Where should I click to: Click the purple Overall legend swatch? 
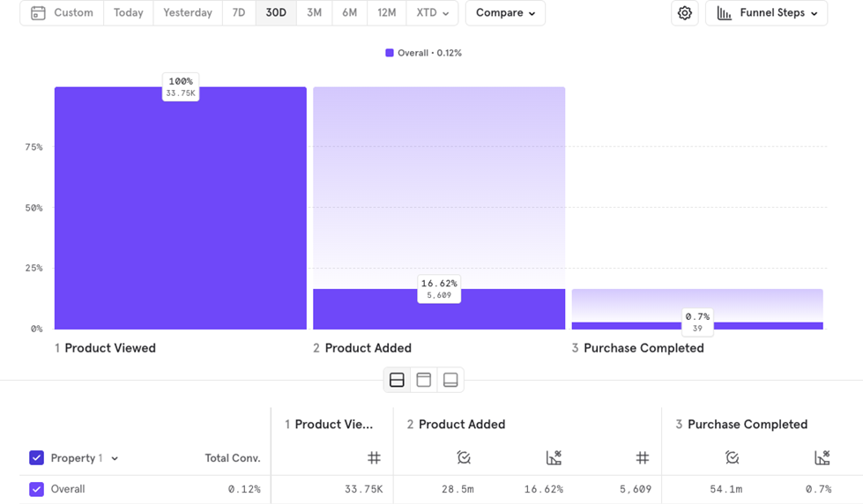tap(390, 53)
